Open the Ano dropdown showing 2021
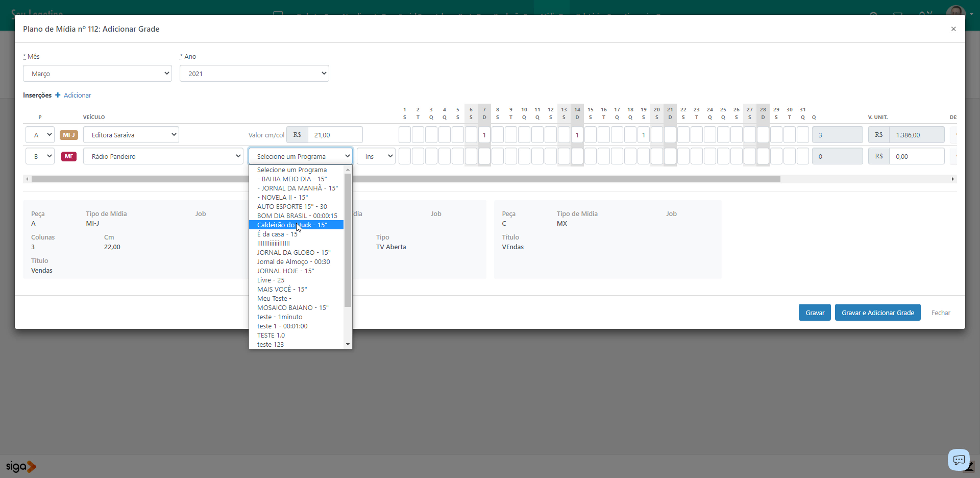Image resolution: width=980 pixels, height=478 pixels. [x=254, y=74]
